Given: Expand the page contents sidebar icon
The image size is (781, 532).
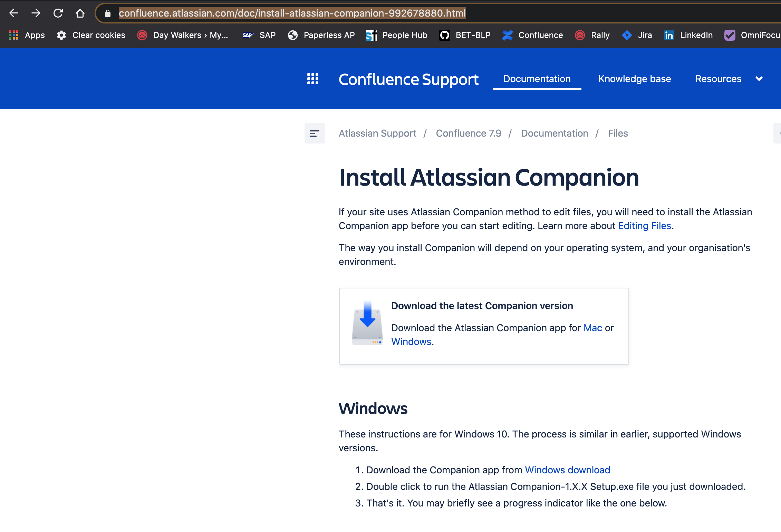Looking at the screenshot, I should [x=315, y=133].
